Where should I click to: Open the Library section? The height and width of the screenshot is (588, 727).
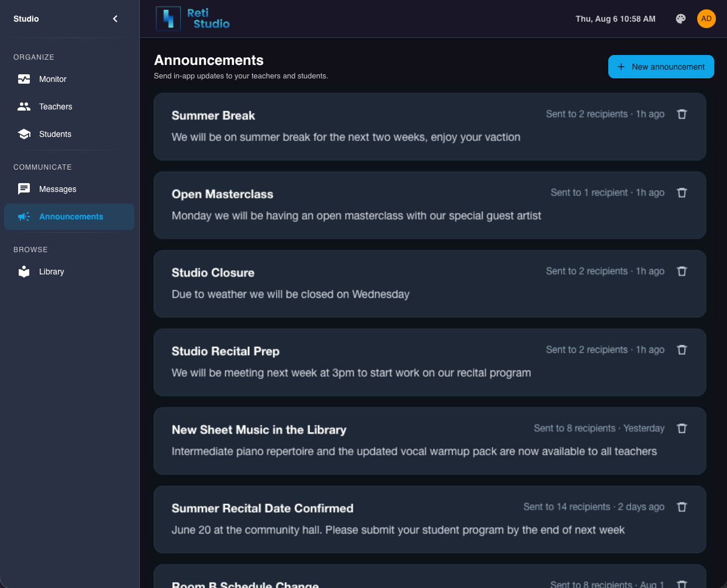tap(69, 271)
